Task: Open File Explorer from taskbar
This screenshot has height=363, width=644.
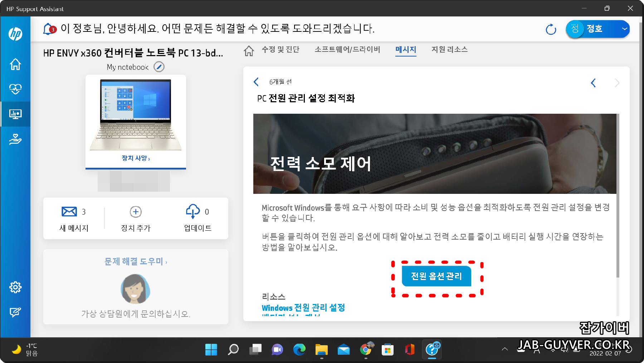Action: (x=322, y=349)
